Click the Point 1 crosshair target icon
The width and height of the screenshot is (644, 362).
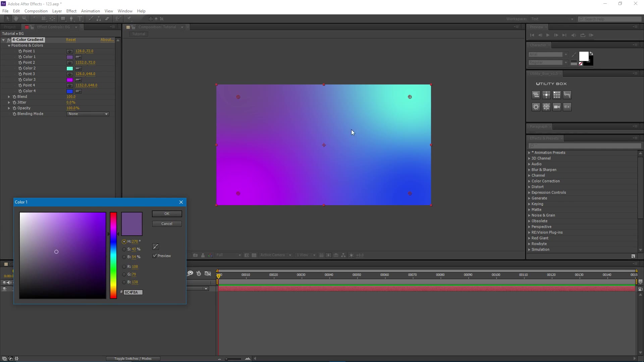tap(70, 51)
